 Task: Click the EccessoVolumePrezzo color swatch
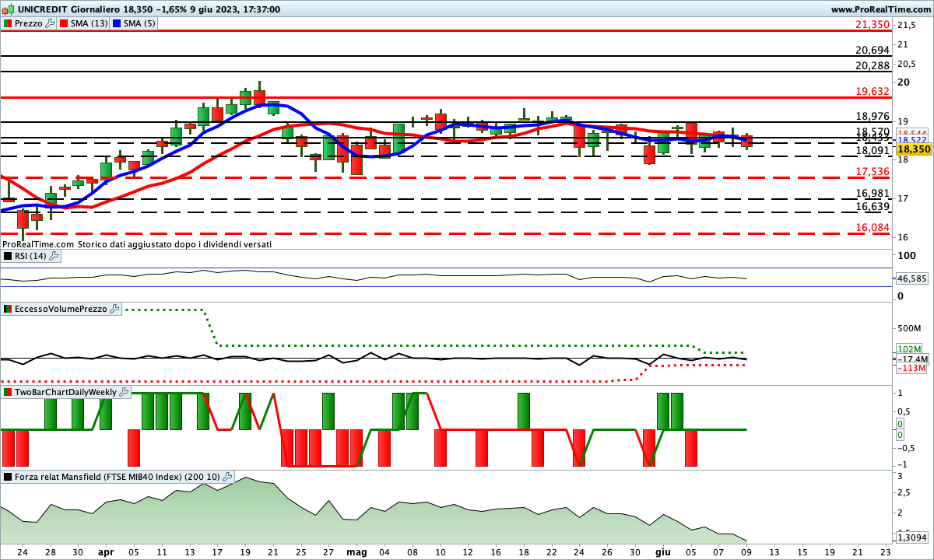point(8,309)
